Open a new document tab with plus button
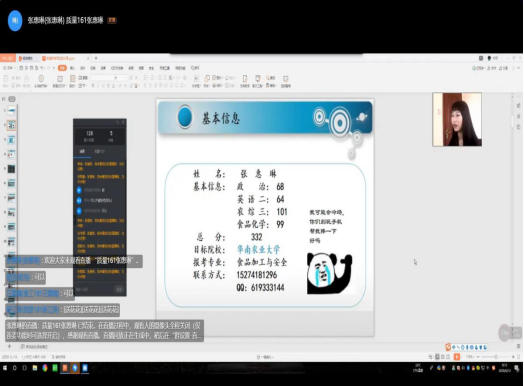This screenshot has width=524, height=386. tap(96, 58)
